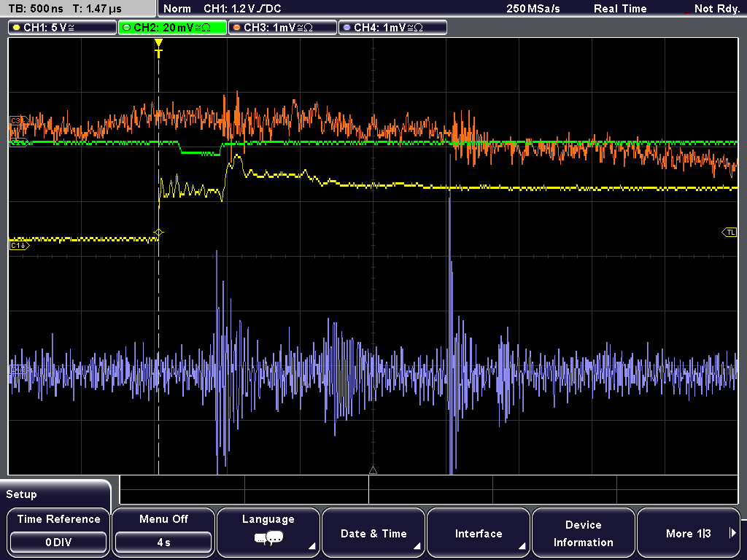Click the memory overview bar below the grid

click(x=429, y=489)
